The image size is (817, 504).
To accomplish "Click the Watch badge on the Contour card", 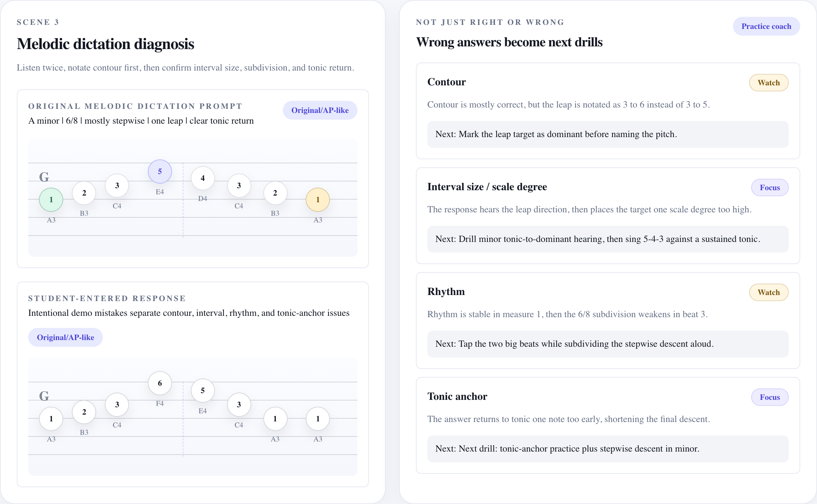I will coord(769,83).
